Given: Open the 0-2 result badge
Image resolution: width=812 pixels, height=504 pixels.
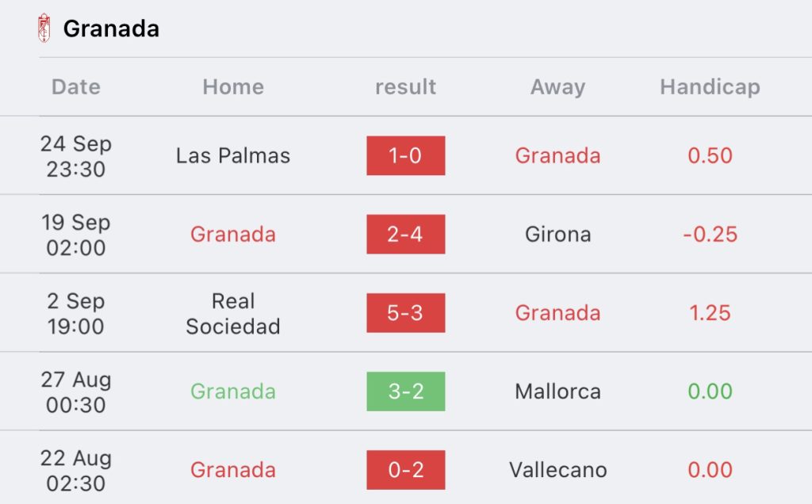Looking at the screenshot, I should pyautogui.click(x=405, y=470).
